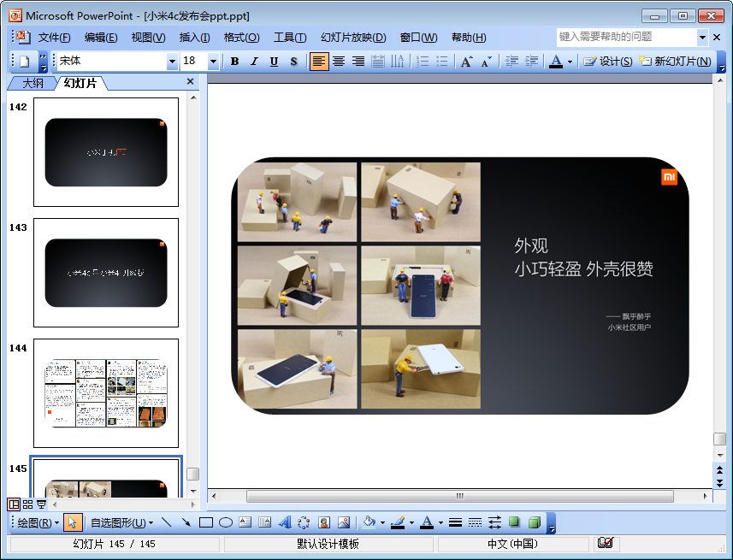This screenshot has height=560, width=733.
Task: Open the 编辑 menu
Action: 101,38
